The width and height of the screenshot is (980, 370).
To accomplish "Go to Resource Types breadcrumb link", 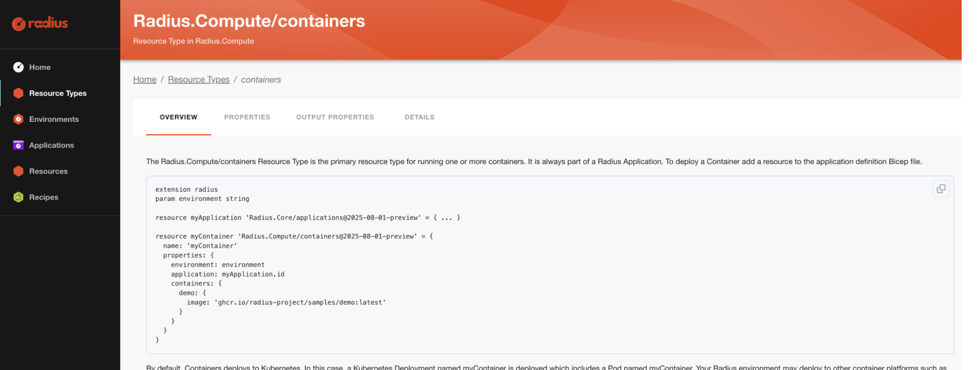I will (199, 80).
